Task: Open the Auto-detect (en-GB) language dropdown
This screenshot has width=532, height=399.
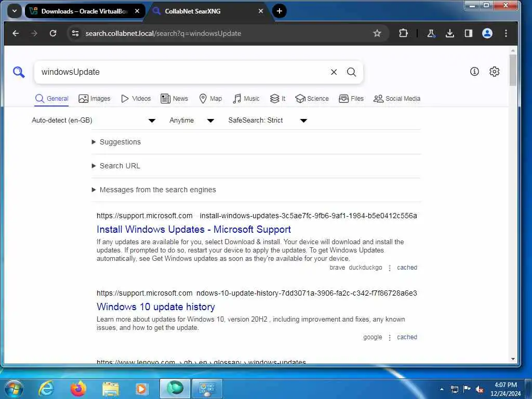Action: pyautogui.click(x=94, y=121)
